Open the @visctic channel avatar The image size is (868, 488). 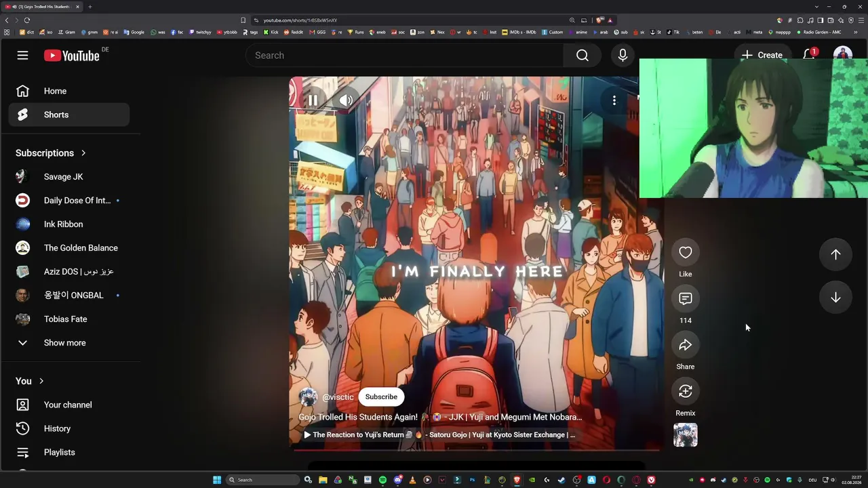click(x=308, y=397)
